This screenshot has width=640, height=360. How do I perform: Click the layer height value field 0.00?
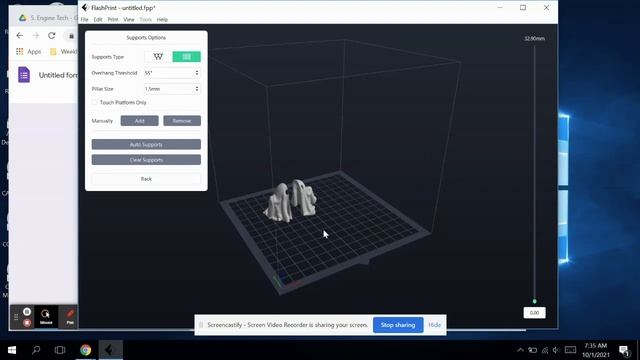click(x=534, y=313)
